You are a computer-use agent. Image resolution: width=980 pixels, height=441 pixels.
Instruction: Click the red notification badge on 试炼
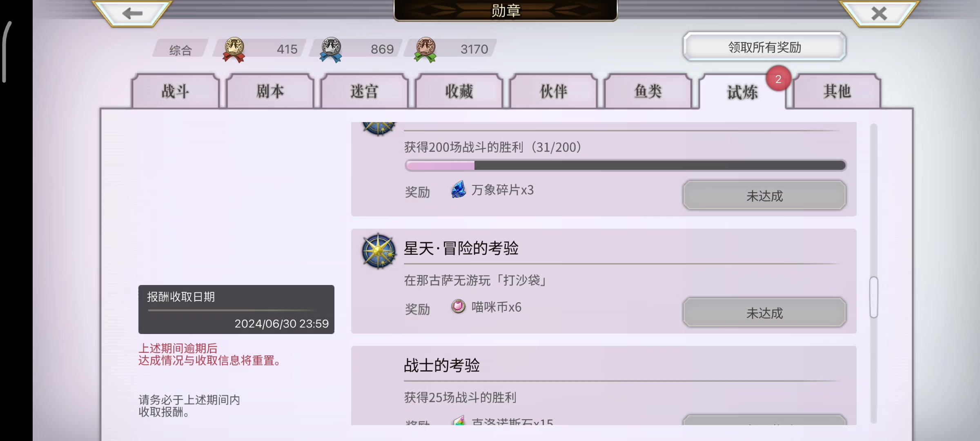tap(778, 79)
